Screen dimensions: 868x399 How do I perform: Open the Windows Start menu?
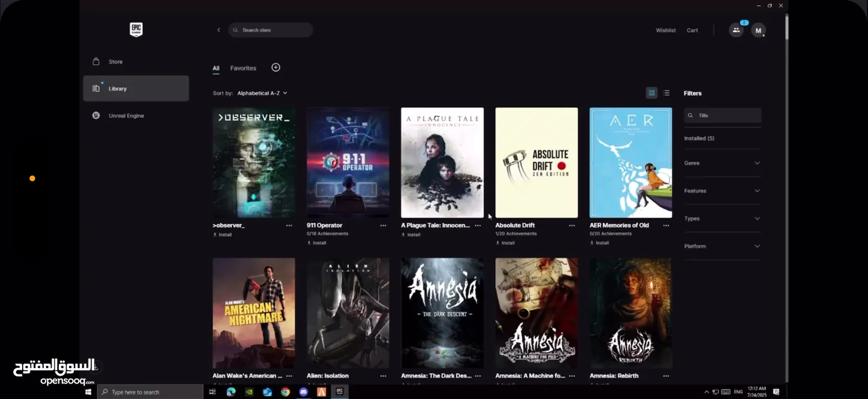pyautogui.click(x=88, y=392)
